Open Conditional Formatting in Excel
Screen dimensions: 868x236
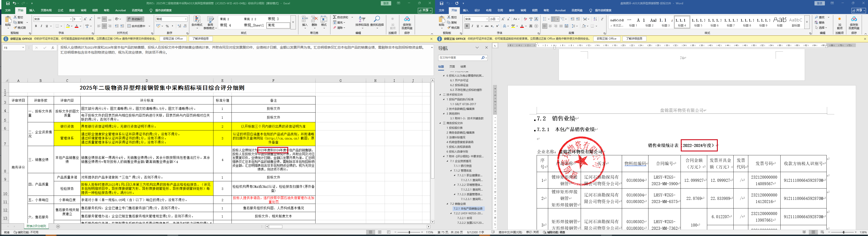click(197, 21)
